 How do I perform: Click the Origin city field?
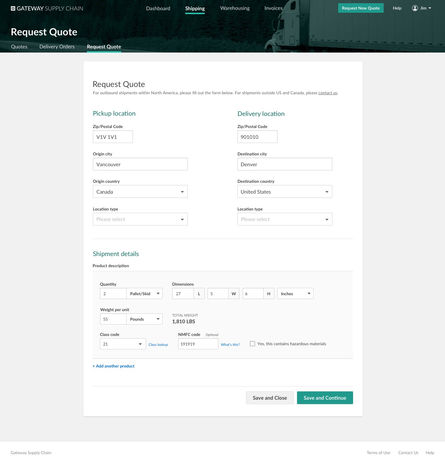tap(140, 164)
